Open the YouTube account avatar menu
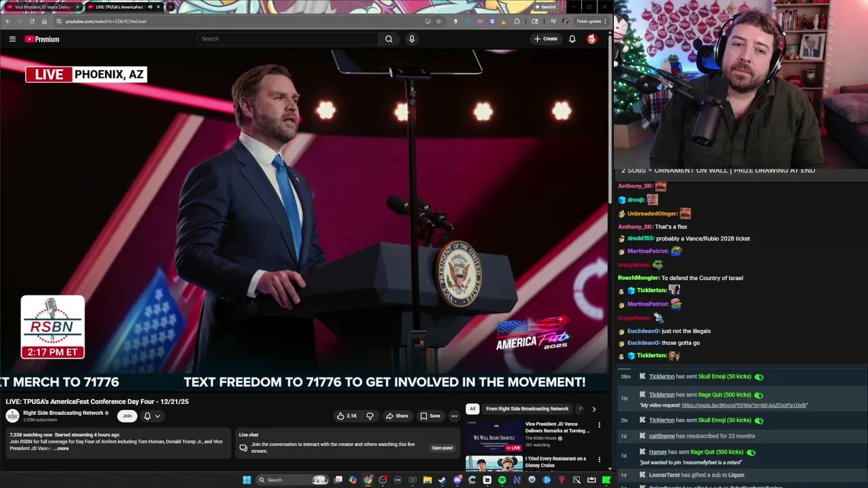The width and height of the screenshot is (868, 488). click(592, 39)
